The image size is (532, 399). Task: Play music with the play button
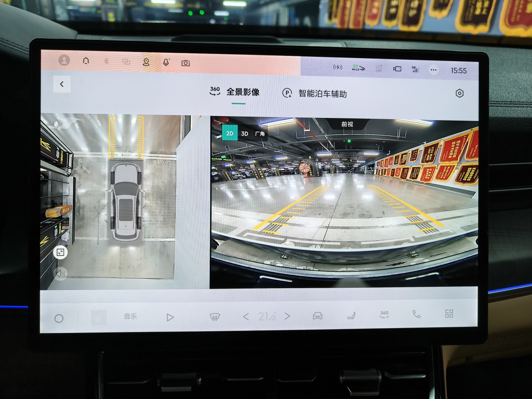tap(170, 317)
